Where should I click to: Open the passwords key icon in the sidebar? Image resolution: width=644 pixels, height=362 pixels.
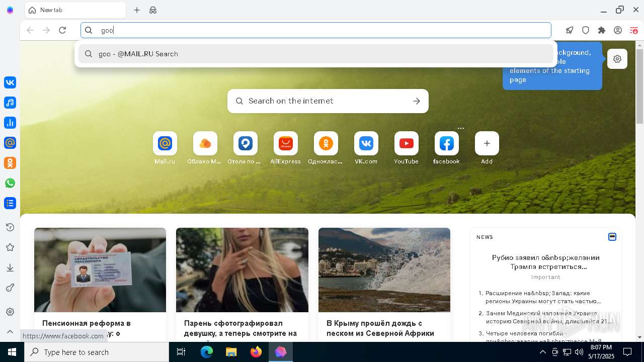pyautogui.click(x=10, y=288)
